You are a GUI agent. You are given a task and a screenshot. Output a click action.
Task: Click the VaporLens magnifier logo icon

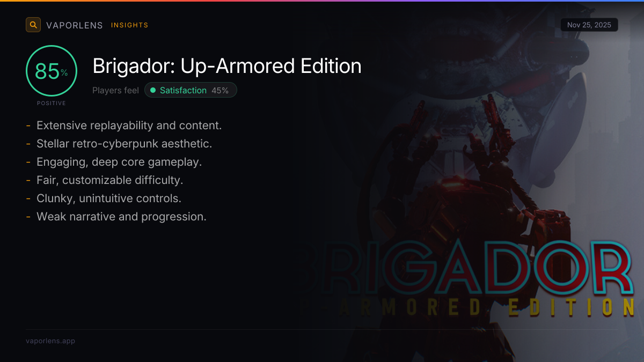click(33, 25)
